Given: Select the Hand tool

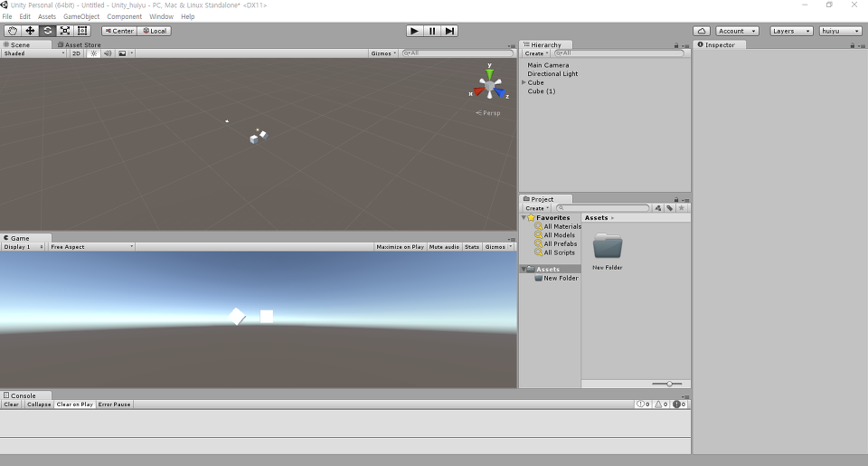Looking at the screenshot, I should point(13,31).
